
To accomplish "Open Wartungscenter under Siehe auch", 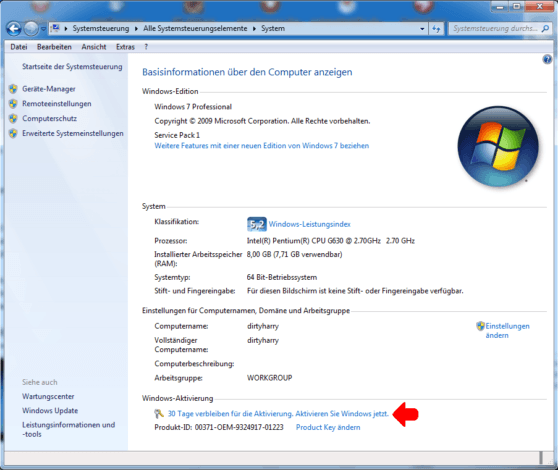I will [x=48, y=396].
